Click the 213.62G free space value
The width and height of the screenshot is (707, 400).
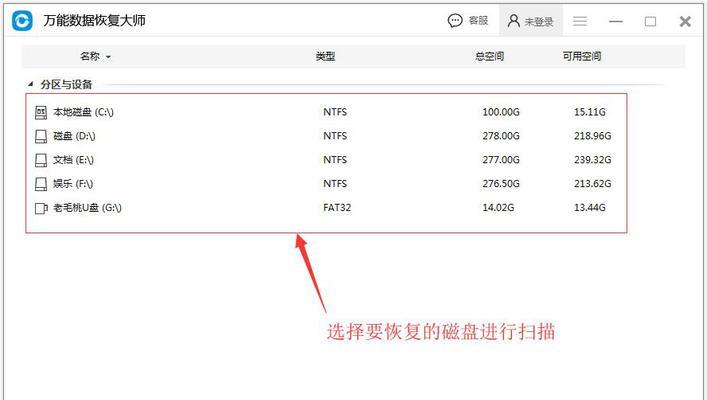[592, 184]
